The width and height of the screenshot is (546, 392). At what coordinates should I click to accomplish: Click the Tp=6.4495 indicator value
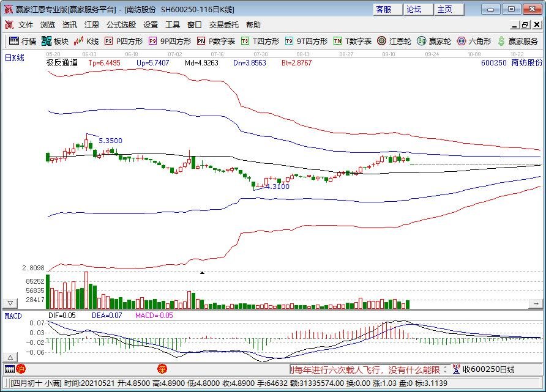click(x=104, y=63)
